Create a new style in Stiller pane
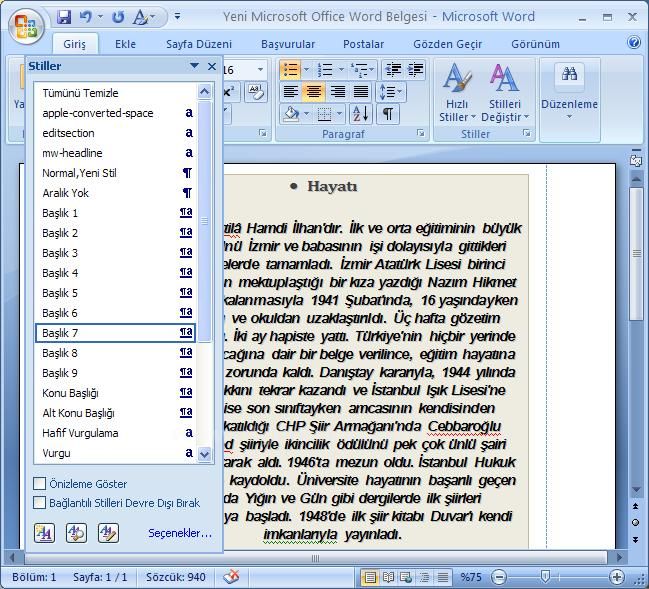Image resolution: width=649 pixels, height=589 pixels. [x=44, y=533]
